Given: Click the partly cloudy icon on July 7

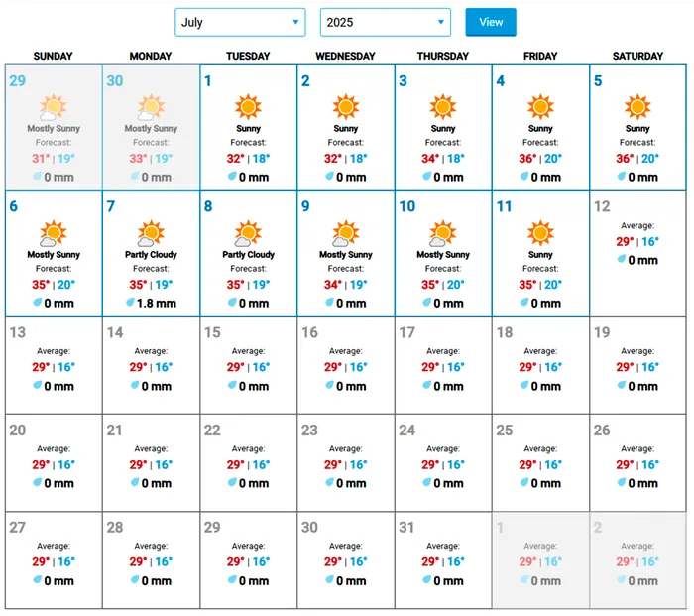Looking at the screenshot, I should pos(151,233).
